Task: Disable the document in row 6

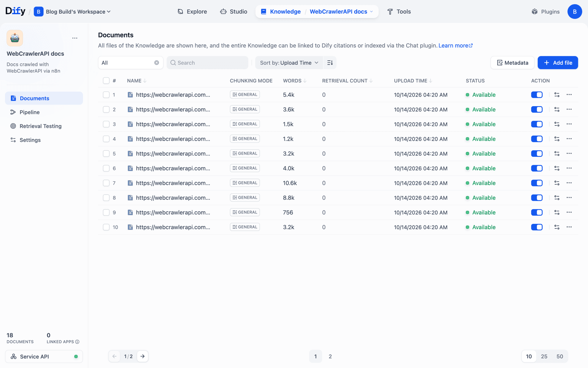Action: [x=537, y=168]
